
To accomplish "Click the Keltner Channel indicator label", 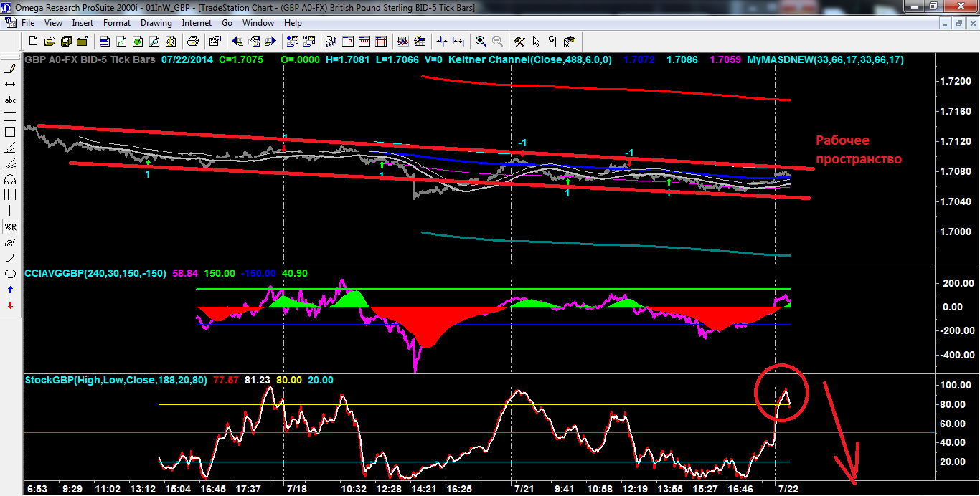I will 529,60.
